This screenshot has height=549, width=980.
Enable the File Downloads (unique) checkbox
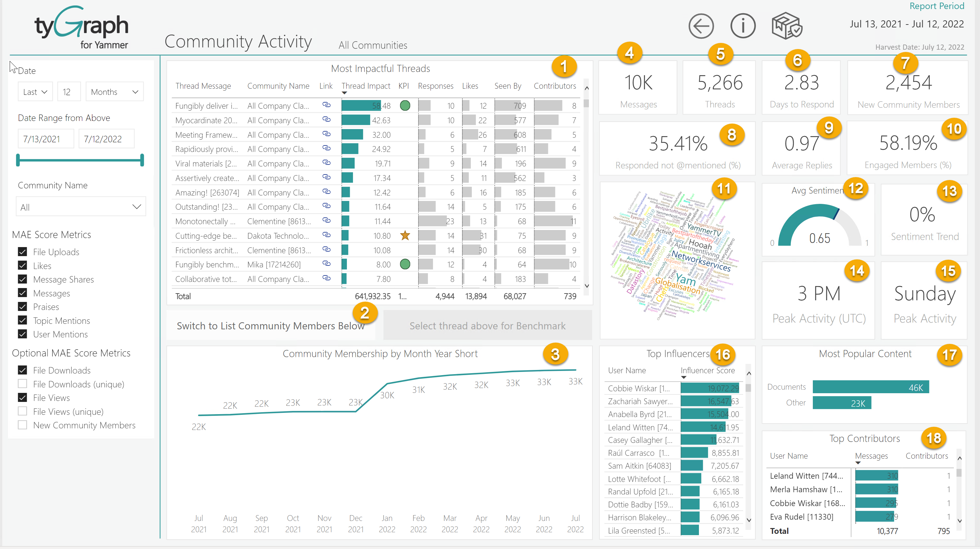coord(23,384)
